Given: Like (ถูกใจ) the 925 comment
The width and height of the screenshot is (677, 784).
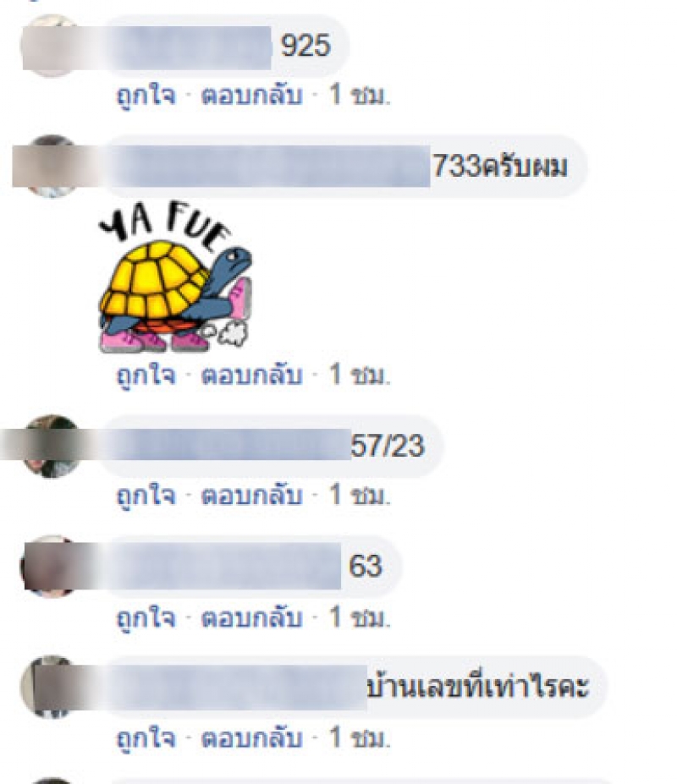Looking at the screenshot, I should point(146,95).
